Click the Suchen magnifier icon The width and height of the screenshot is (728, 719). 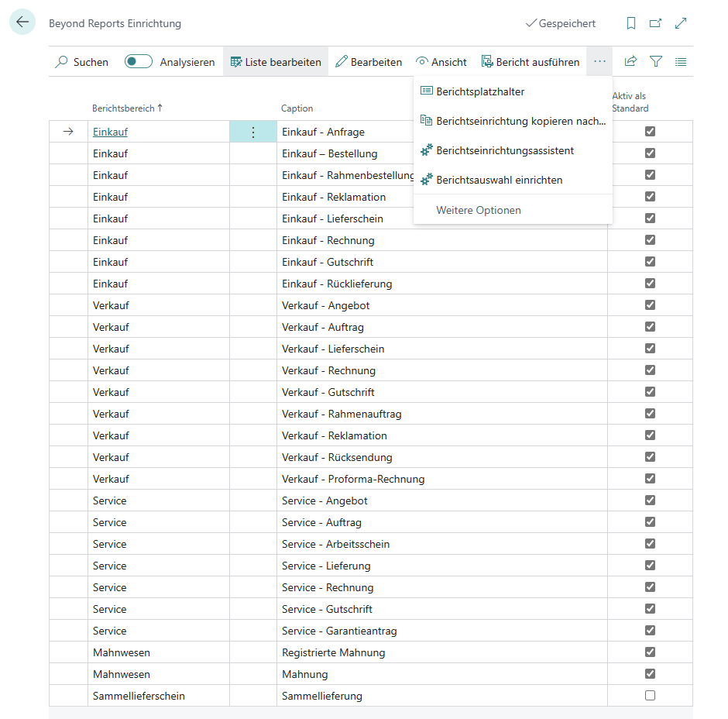point(61,61)
